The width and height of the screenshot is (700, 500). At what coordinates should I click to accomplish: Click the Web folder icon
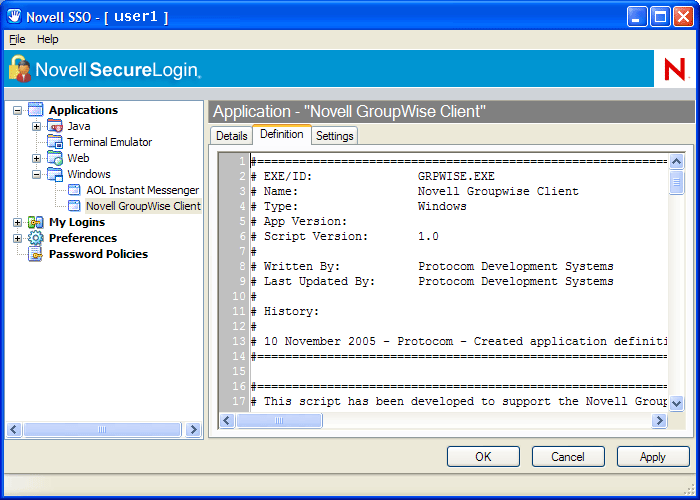point(55,158)
